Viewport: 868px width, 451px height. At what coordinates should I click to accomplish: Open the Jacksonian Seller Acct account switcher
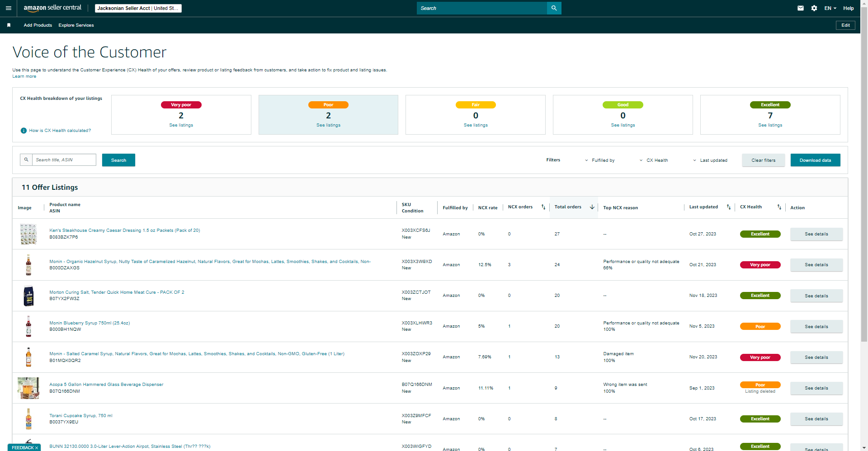(x=138, y=8)
